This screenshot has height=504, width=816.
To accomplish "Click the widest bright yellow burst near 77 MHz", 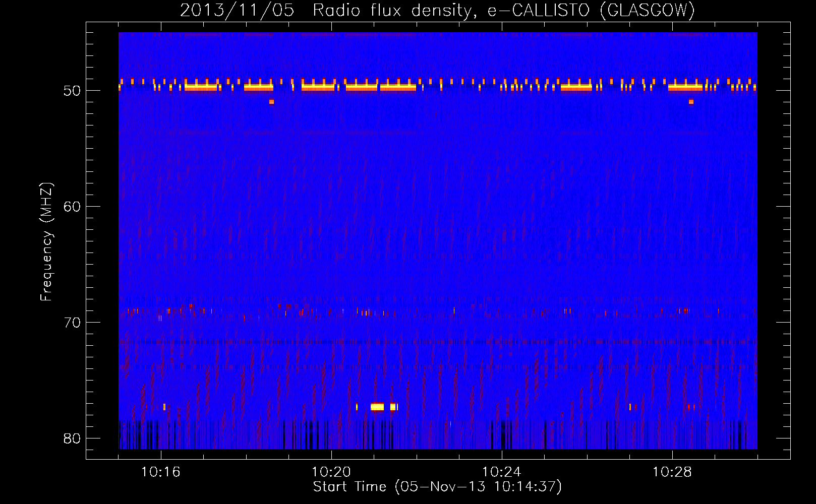I will [377, 407].
